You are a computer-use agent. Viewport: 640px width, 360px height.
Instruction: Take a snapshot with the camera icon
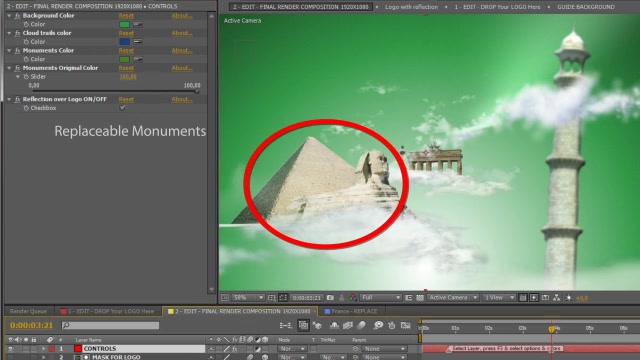point(330,298)
